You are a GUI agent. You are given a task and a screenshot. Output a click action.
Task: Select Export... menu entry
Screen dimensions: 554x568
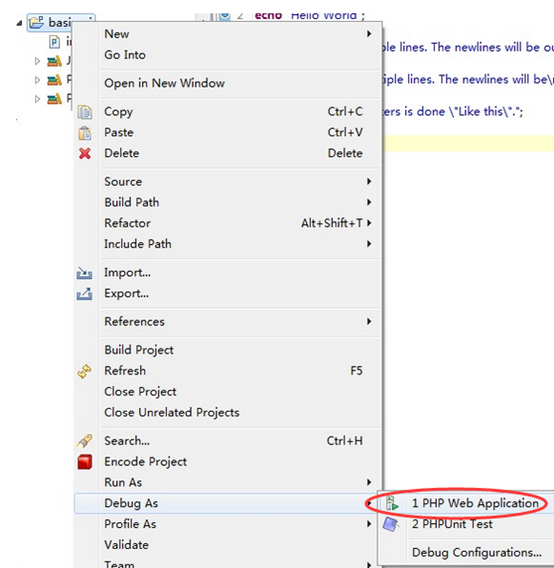pyautogui.click(x=228, y=293)
